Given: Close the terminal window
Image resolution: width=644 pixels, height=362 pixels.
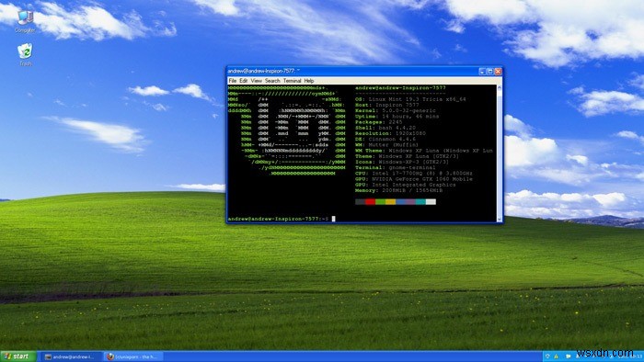Looking at the screenshot, I should 498,72.
